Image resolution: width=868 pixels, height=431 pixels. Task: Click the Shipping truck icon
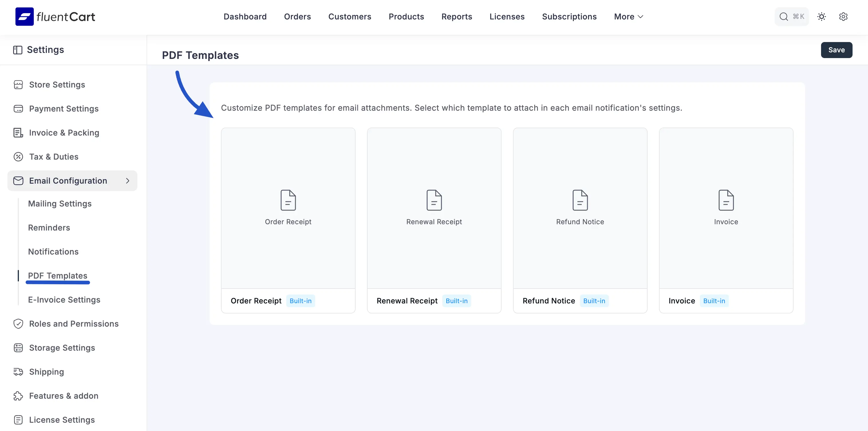(18, 372)
